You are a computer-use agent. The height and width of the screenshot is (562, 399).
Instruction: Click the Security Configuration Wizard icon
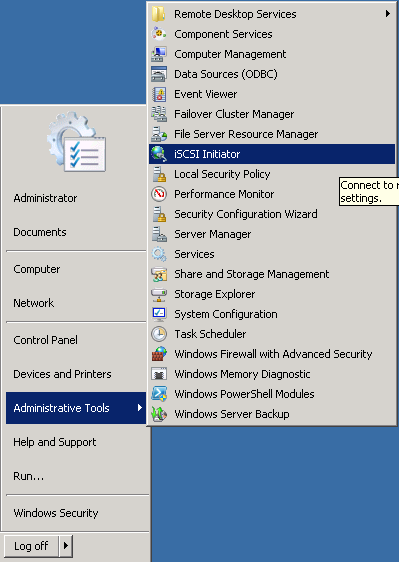[x=159, y=214]
